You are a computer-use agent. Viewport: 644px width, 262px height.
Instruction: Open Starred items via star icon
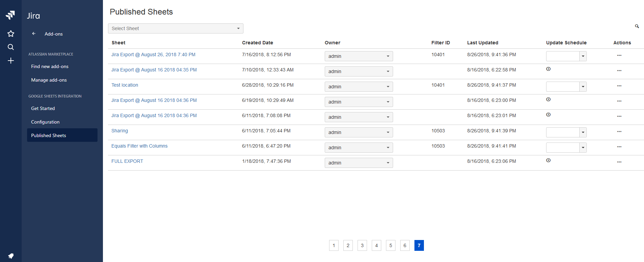pyautogui.click(x=11, y=34)
